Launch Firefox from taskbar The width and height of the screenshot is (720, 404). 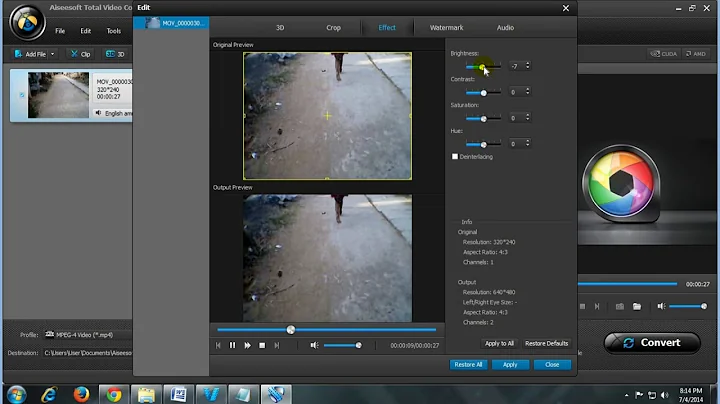82,394
